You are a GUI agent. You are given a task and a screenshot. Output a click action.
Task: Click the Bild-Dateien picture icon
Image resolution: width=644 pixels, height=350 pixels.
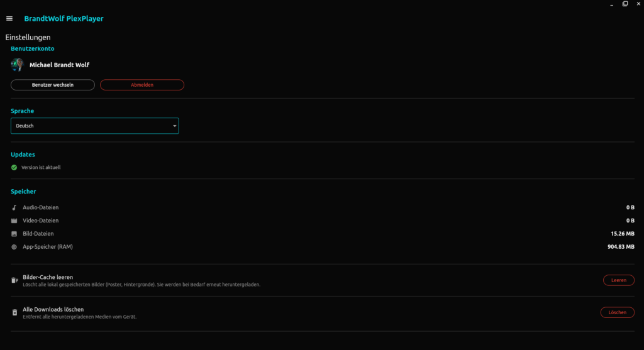point(14,234)
